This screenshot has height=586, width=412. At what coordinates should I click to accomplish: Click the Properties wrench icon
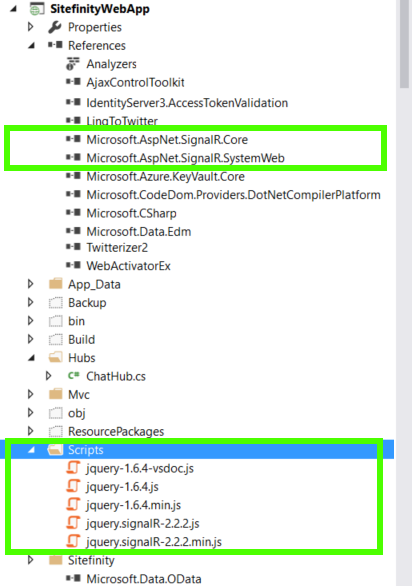coord(55,27)
